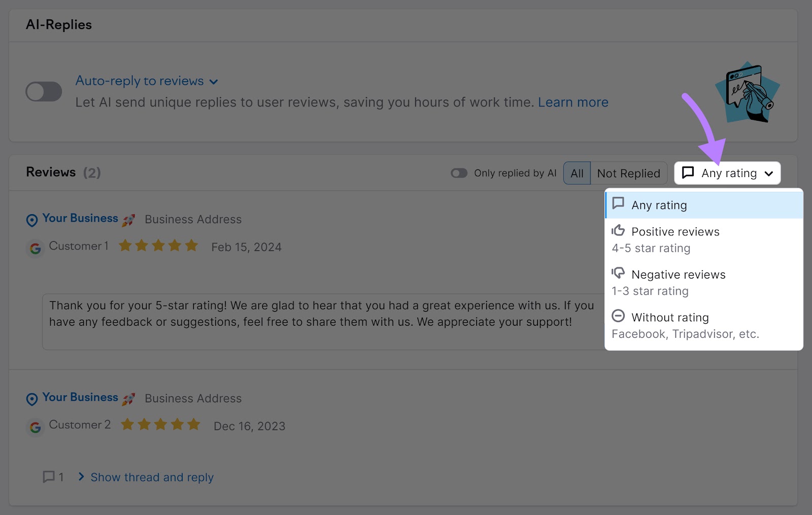Click the location pin before Your Business
812x515 pixels.
point(31,220)
